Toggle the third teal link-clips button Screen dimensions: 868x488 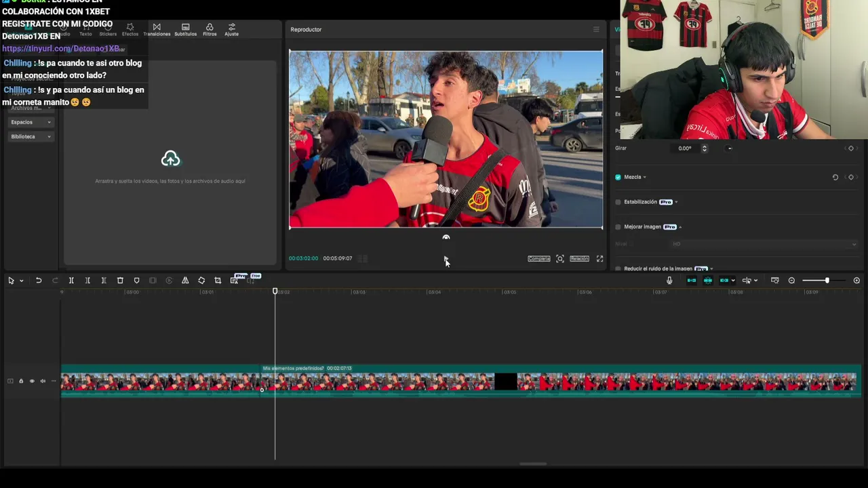click(724, 281)
